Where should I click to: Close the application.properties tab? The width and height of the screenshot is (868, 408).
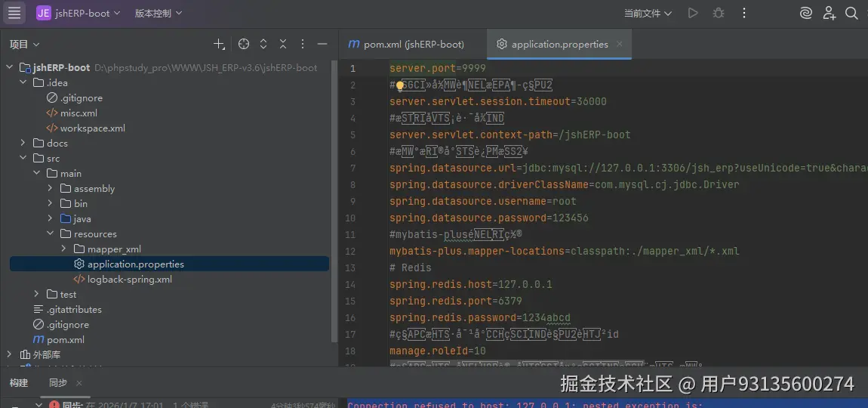click(620, 45)
